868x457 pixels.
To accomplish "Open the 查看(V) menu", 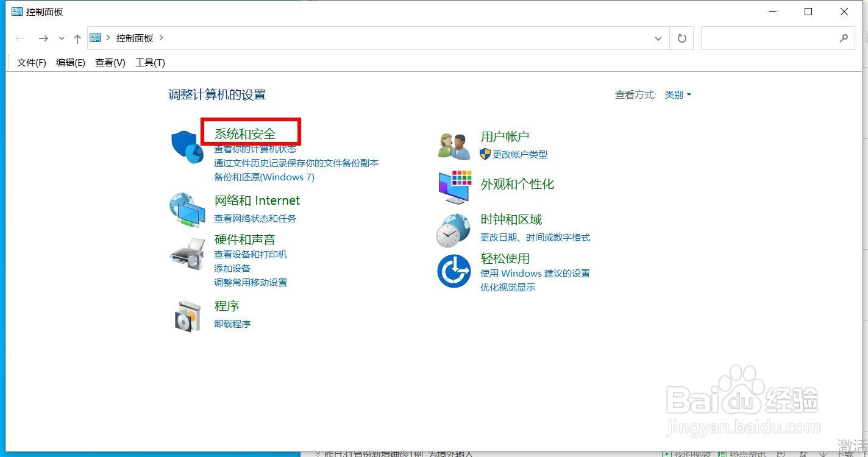I will (110, 62).
